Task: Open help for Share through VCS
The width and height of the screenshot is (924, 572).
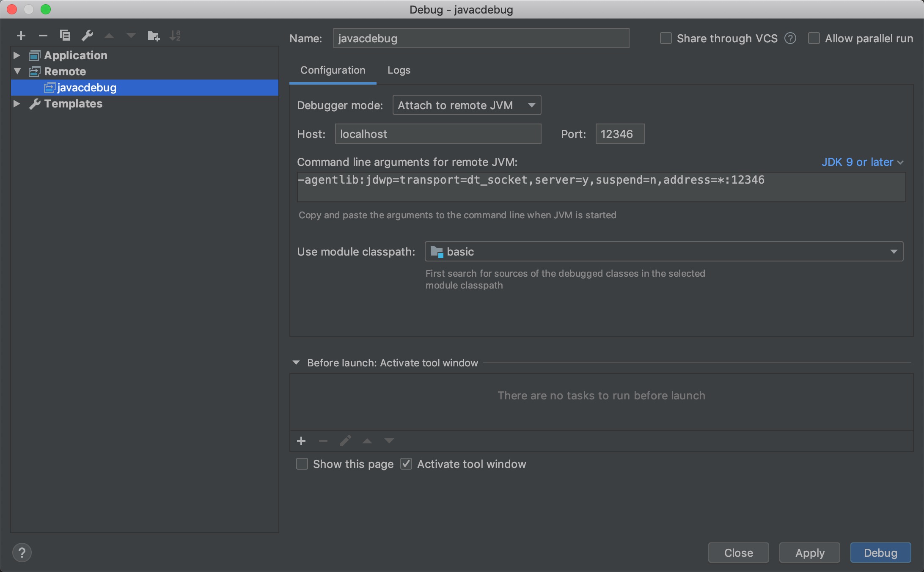Action: (x=790, y=38)
